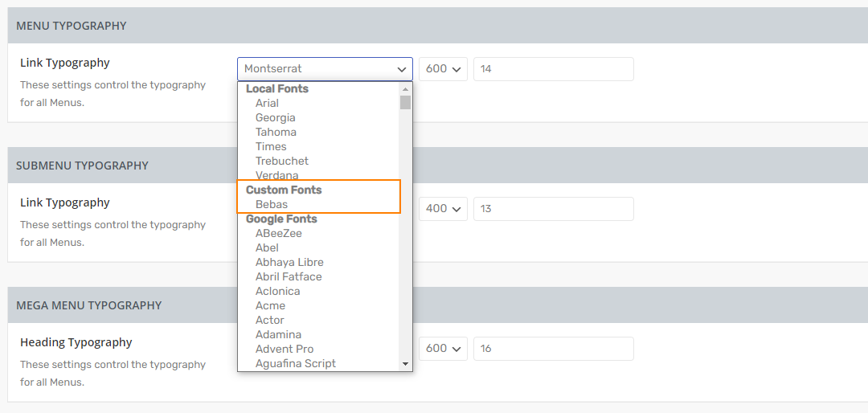Viewport: 868px width, 413px height.
Task: Select the Aclonica font option
Action: [x=277, y=291]
